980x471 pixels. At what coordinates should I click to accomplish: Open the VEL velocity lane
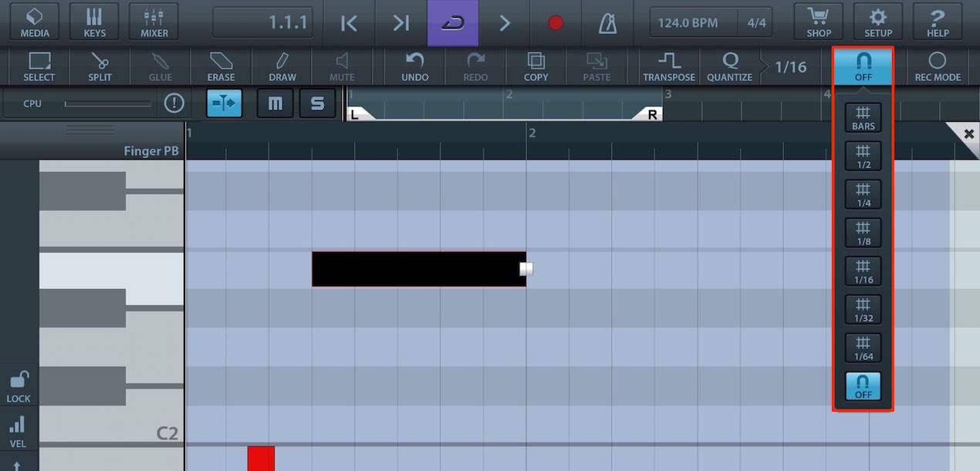point(19,432)
